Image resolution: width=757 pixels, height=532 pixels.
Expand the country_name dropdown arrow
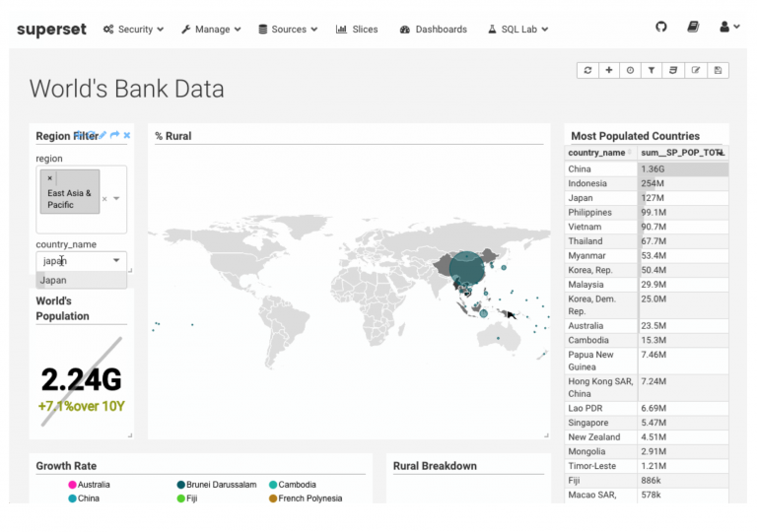click(117, 261)
